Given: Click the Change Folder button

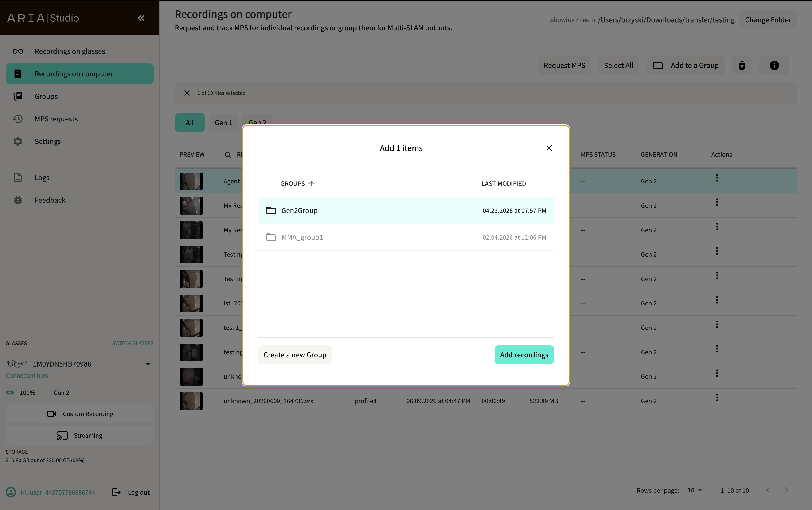Looking at the screenshot, I should (768, 19).
